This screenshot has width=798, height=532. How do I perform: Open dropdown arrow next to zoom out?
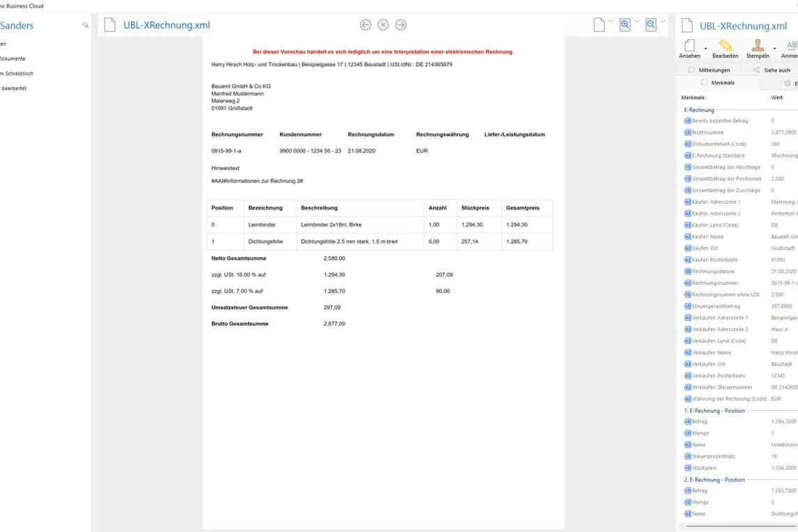(663, 22)
